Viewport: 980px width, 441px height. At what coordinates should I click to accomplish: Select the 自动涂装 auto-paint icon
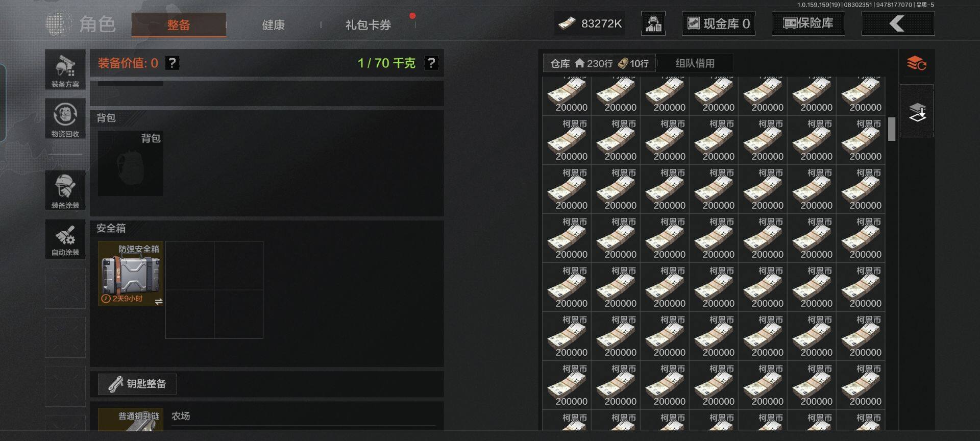pos(65,239)
